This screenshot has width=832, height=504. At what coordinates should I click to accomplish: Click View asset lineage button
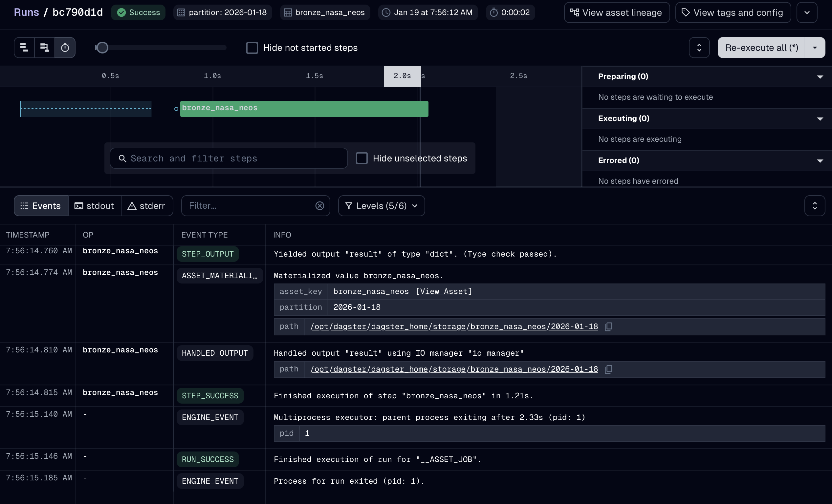[617, 12]
